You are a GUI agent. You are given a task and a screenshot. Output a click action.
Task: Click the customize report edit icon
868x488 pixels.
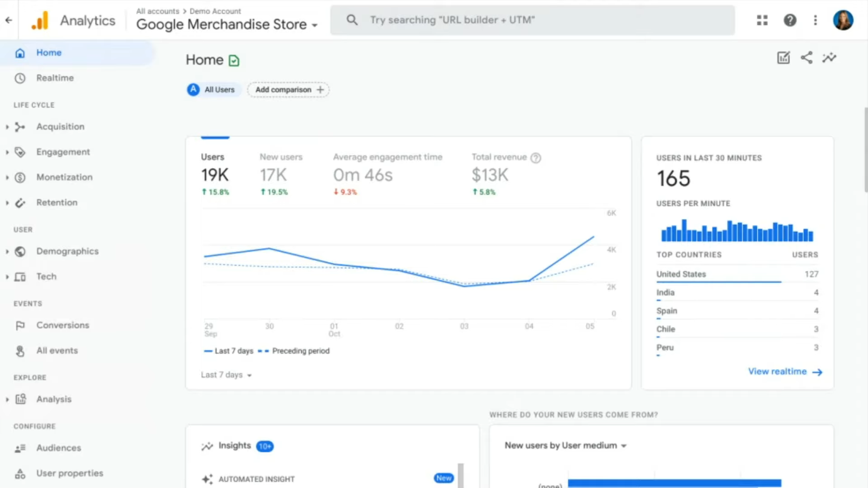pyautogui.click(x=783, y=57)
